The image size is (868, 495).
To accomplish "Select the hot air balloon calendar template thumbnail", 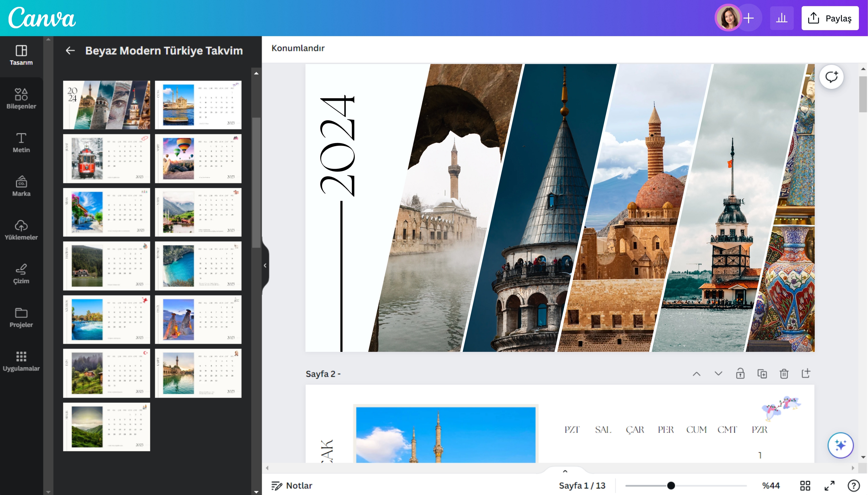I will click(x=198, y=158).
